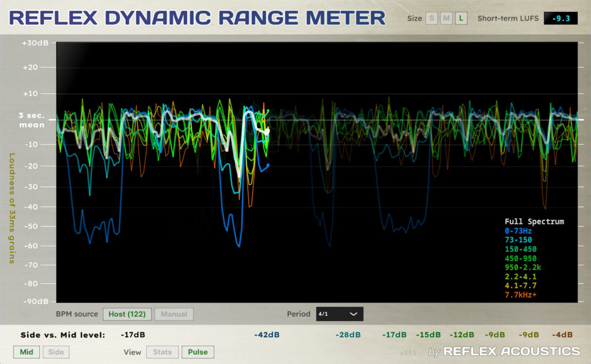Click the REFLEX ACOUSTICS branding link
Viewport: 591px width, 364px height.
point(511,351)
